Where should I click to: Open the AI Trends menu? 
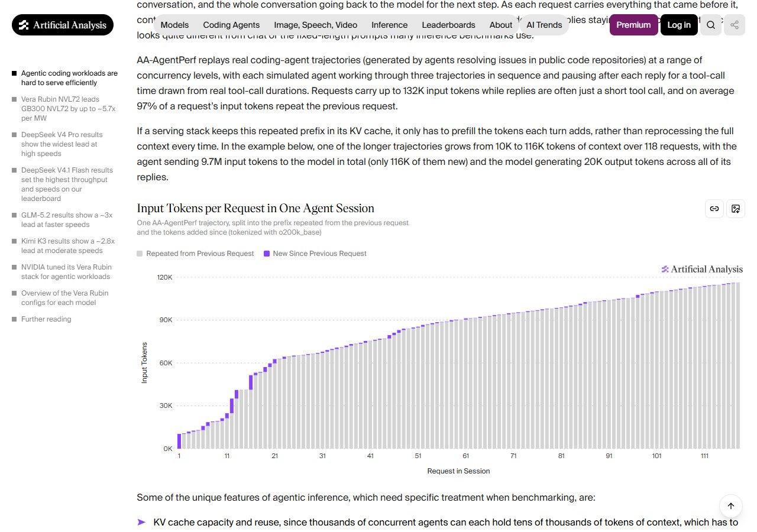[x=544, y=25]
